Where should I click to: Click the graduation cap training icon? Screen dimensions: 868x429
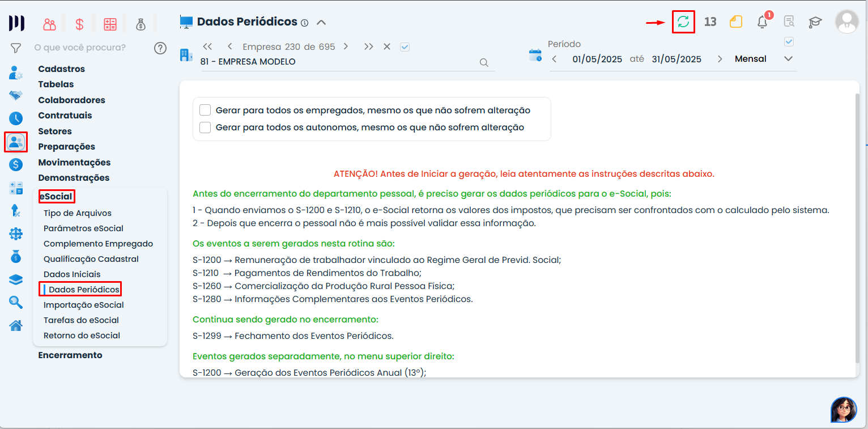click(x=815, y=22)
